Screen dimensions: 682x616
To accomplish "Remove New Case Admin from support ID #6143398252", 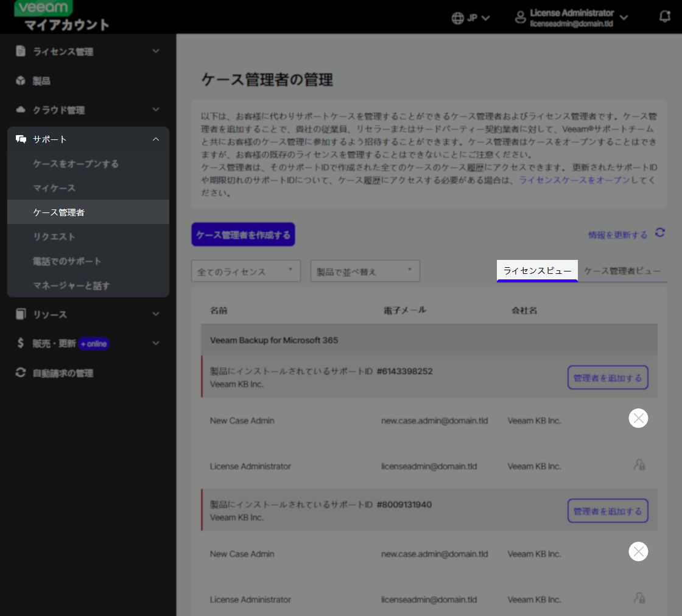I will pos(638,418).
